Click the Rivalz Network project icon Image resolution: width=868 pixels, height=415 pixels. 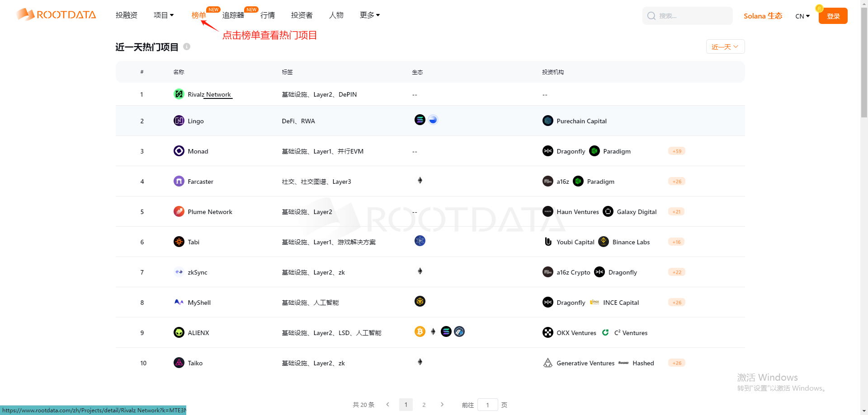coord(179,94)
